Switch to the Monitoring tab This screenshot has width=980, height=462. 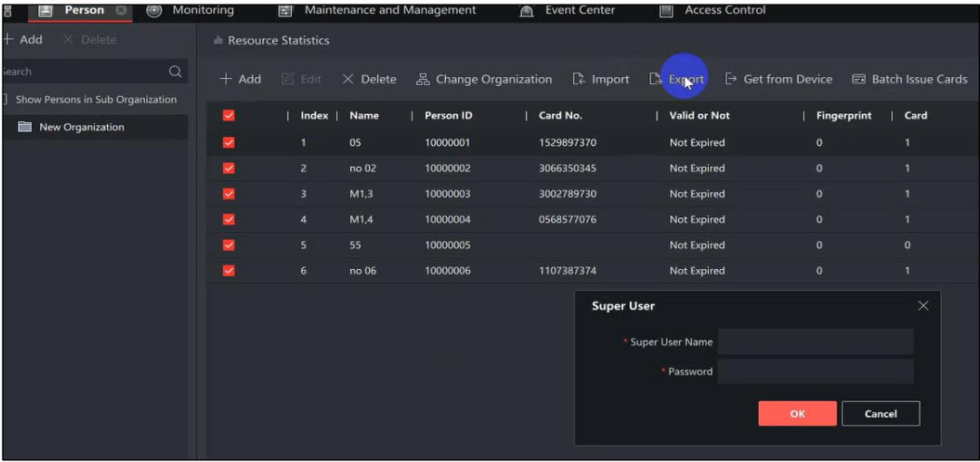[x=202, y=11]
